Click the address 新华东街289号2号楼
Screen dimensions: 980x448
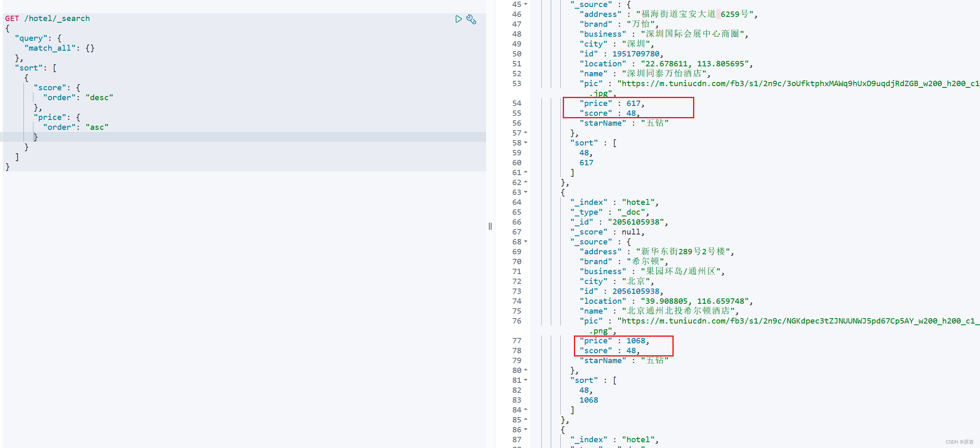pos(683,252)
